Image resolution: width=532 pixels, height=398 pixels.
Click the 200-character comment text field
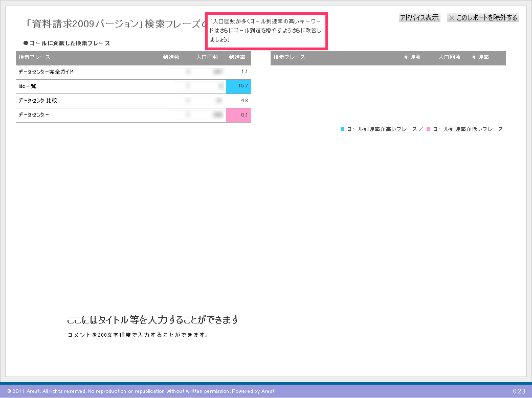(138, 335)
